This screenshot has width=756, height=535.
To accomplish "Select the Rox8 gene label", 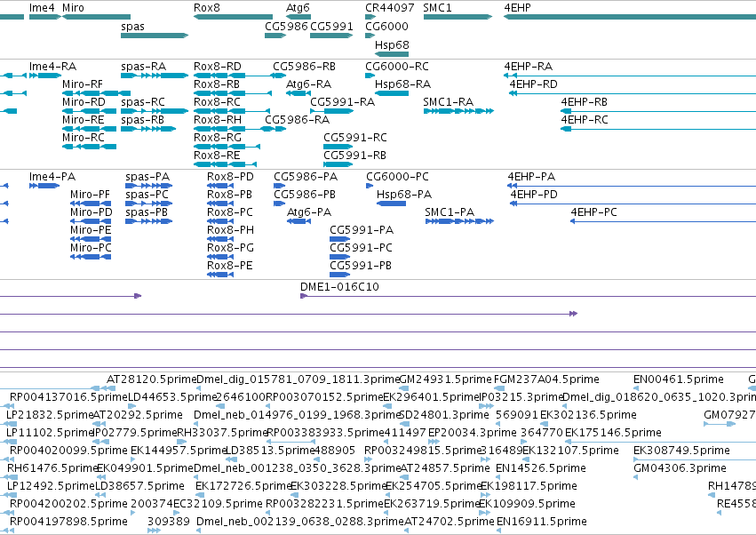I will (x=207, y=8).
